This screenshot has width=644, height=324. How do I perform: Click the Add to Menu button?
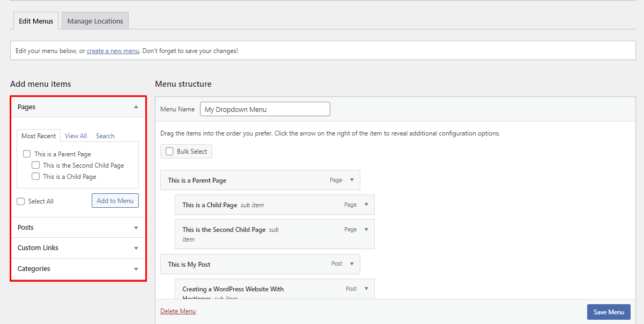click(x=115, y=200)
